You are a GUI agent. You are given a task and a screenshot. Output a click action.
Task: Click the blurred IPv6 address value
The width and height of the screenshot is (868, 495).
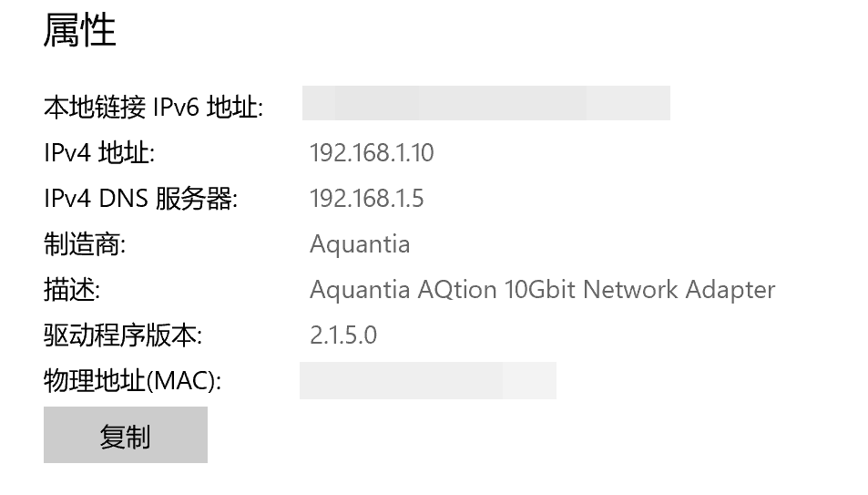[x=486, y=103]
